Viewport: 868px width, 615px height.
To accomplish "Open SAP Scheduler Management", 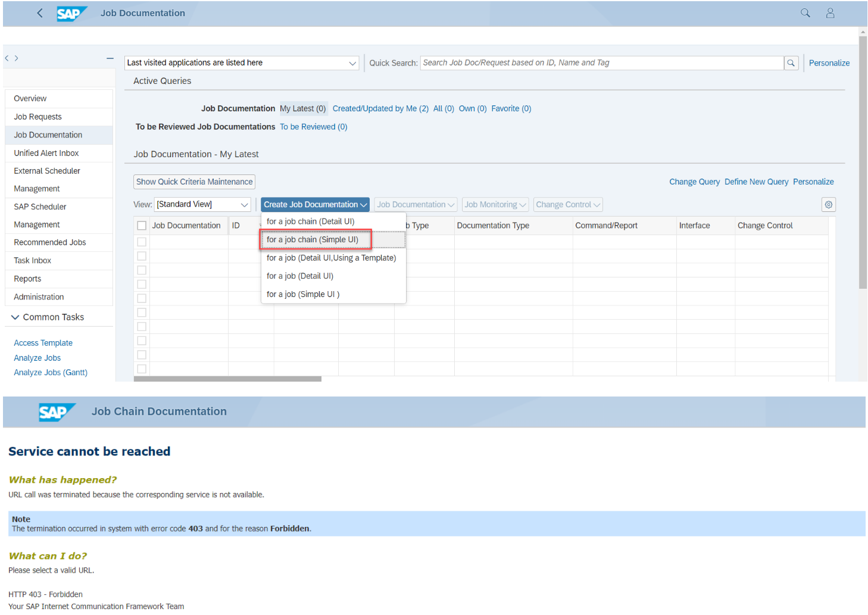I will [x=59, y=216].
